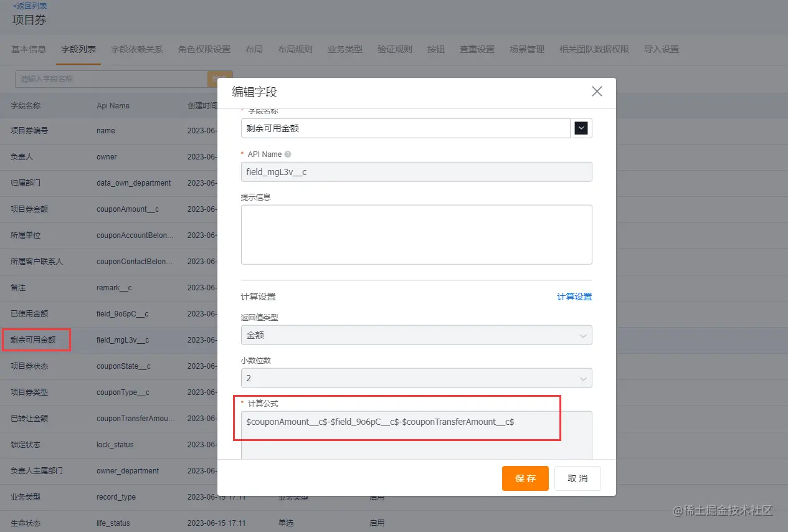This screenshot has width=788, height=532.
Task: Click the 所属客户联系人 field name
Action: [x=37, y=262]
